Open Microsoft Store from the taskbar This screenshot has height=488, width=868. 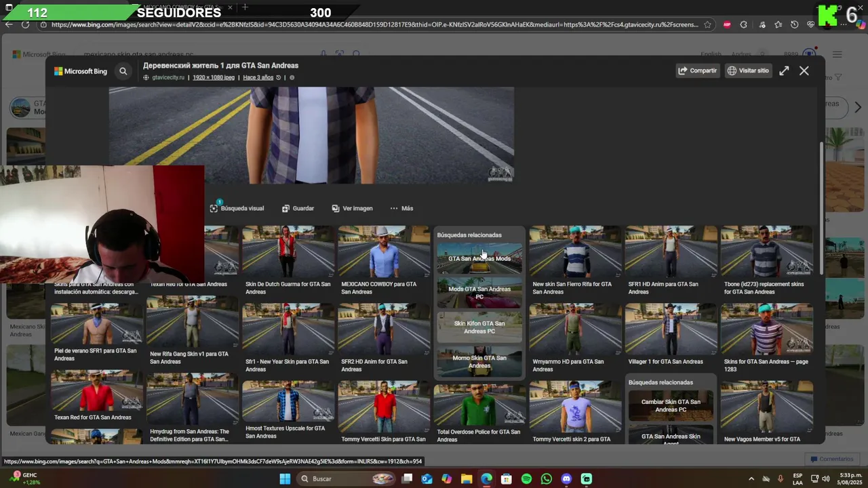click(507, 479)
